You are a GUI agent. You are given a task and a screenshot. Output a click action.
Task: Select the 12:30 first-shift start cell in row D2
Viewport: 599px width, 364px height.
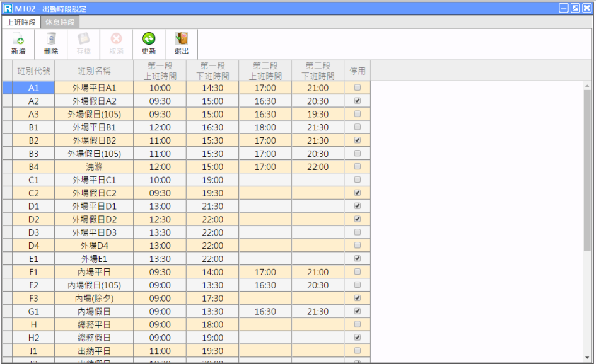(160, 219)
